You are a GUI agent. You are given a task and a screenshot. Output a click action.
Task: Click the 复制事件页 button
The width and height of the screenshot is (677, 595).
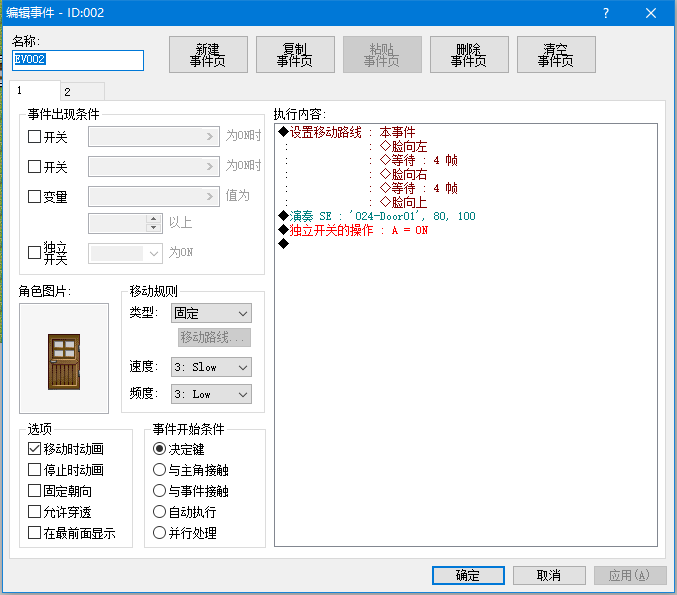pos(295,54)
